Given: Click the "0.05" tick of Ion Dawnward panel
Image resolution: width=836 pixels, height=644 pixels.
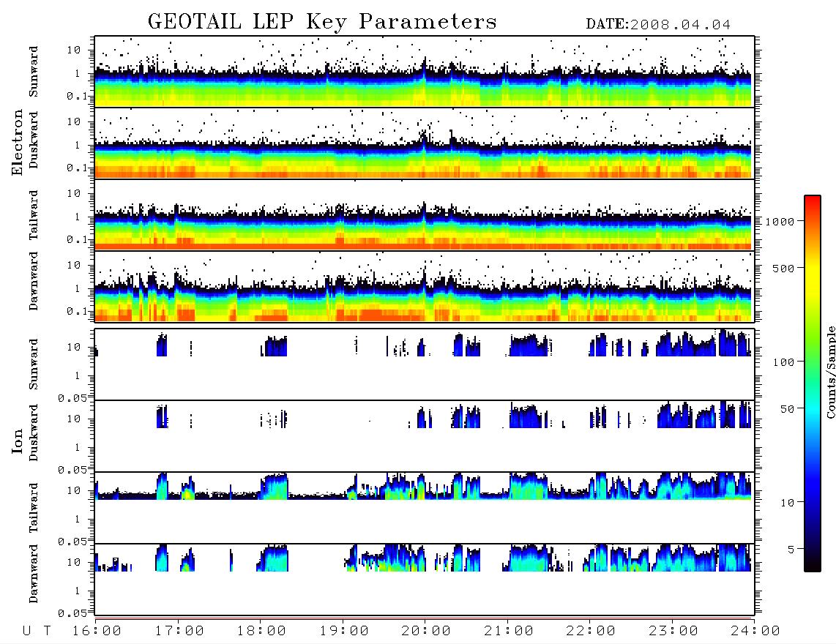Looking at the screenshot, I should point(72,613).
